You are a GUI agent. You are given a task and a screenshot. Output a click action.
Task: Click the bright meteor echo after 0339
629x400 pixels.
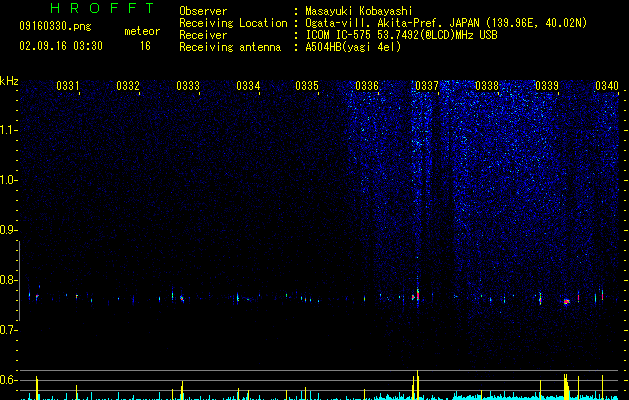coord(566,302)
